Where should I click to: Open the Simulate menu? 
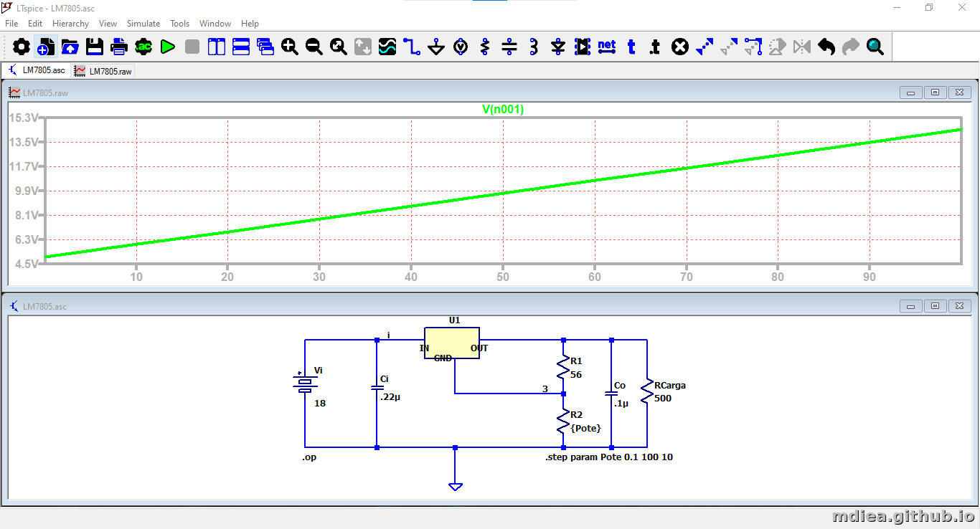[x=143, y=24]
